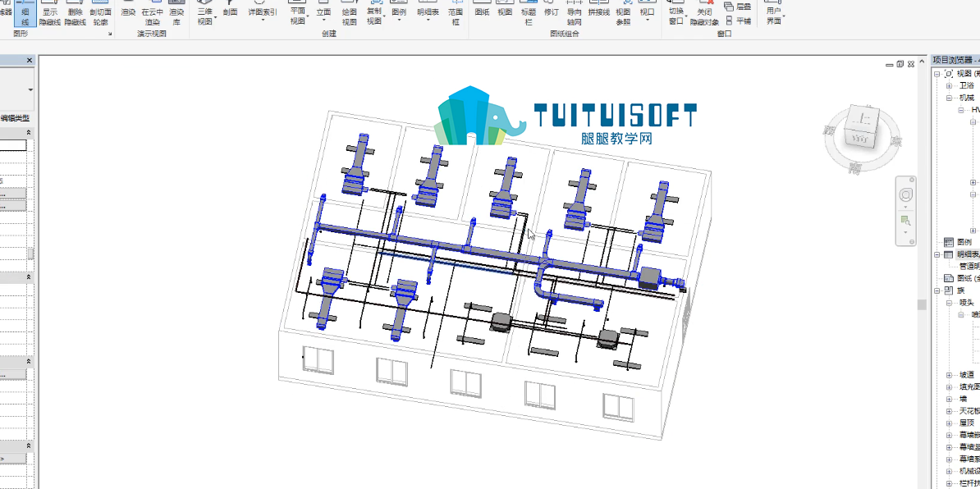Open the 图形 panel dialog launcher arrow
Viewport: 980px width, 489px height.
coord(110,34)
